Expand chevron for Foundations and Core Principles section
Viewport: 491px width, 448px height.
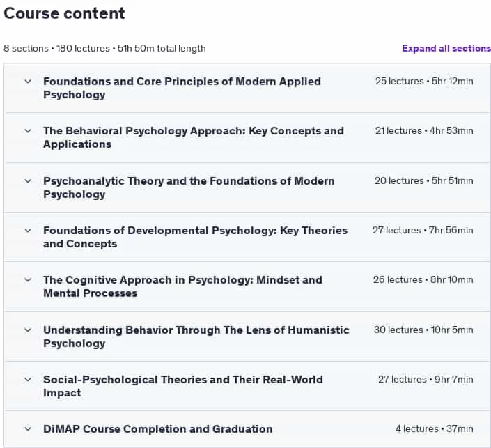28,82
